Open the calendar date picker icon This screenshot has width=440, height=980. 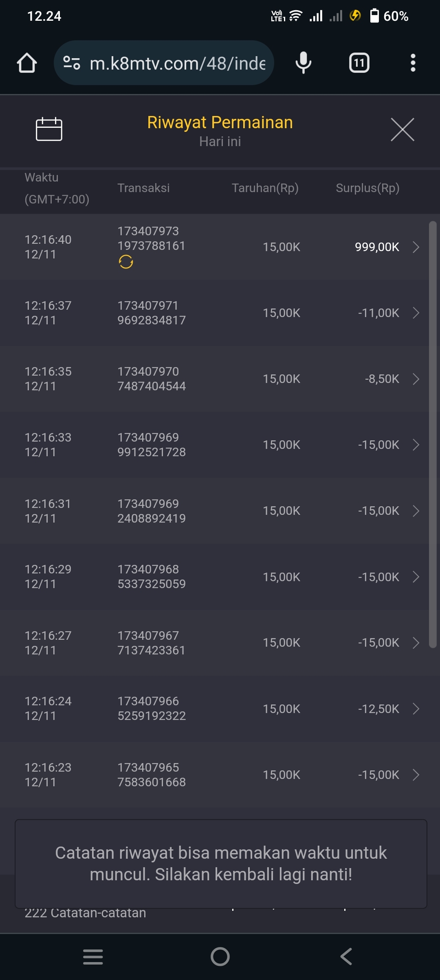49,129
